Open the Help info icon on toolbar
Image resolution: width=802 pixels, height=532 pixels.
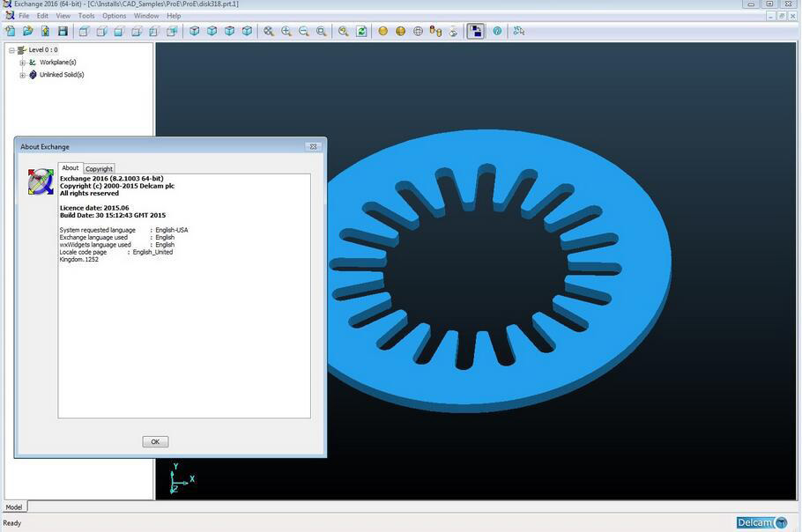pyautogui.click(x=496, y=31)
